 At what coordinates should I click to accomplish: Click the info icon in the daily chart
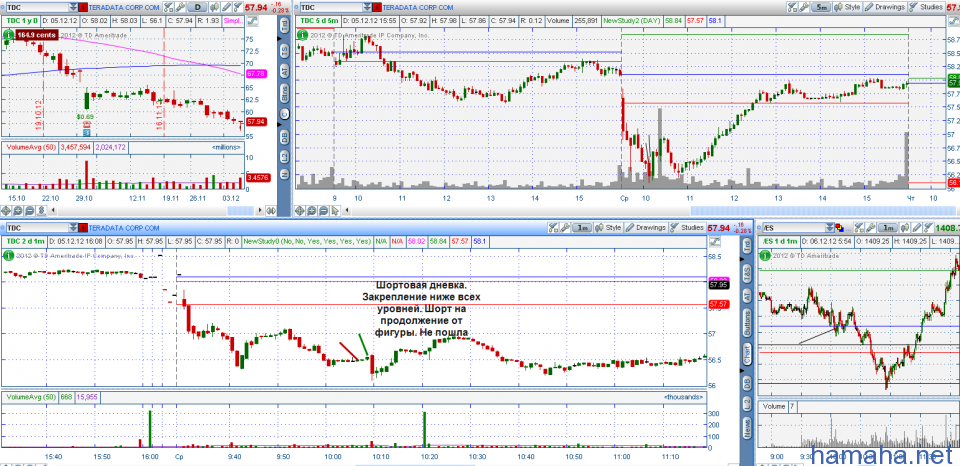9,35
